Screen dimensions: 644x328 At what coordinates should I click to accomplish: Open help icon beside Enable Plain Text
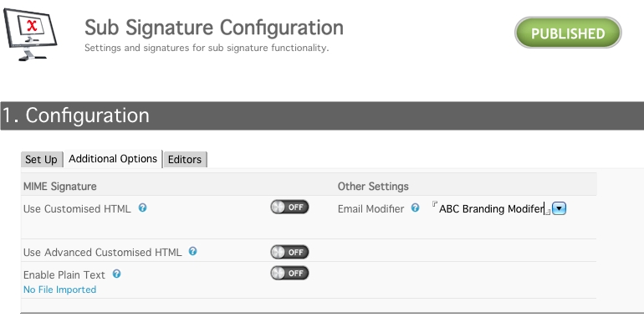(116, 274)
